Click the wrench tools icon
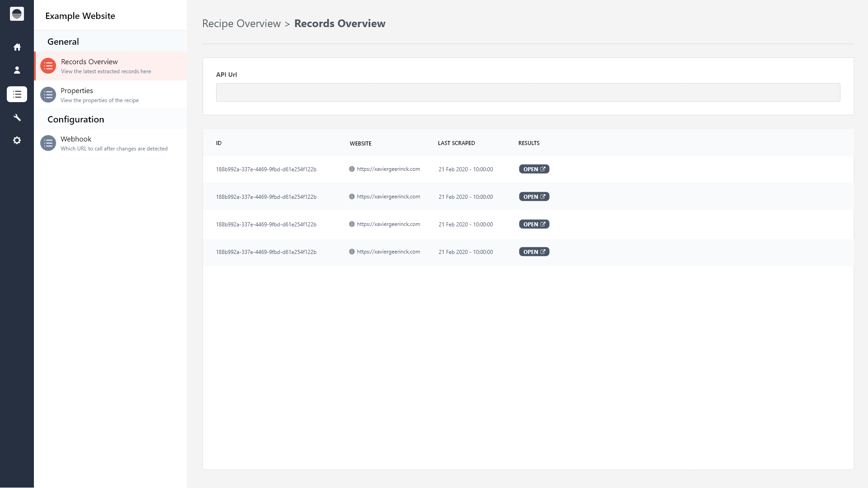The width and height of the screenshot is (868, 488). 17,117
